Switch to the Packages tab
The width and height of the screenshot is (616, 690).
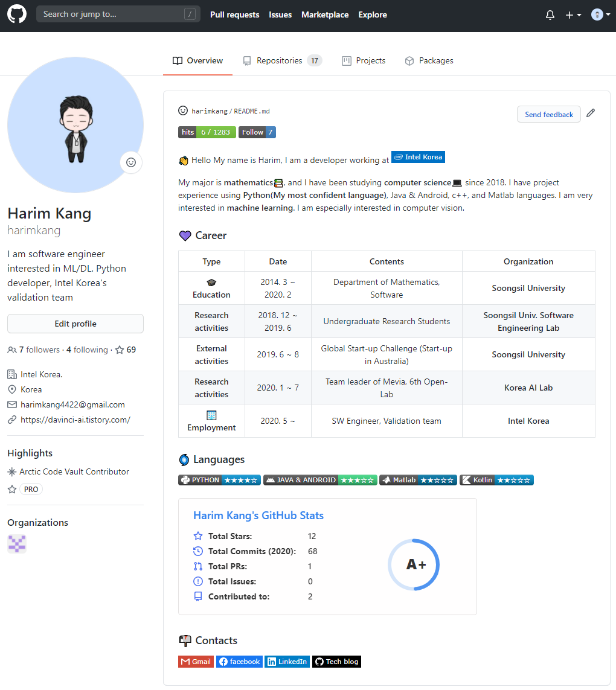429,61
